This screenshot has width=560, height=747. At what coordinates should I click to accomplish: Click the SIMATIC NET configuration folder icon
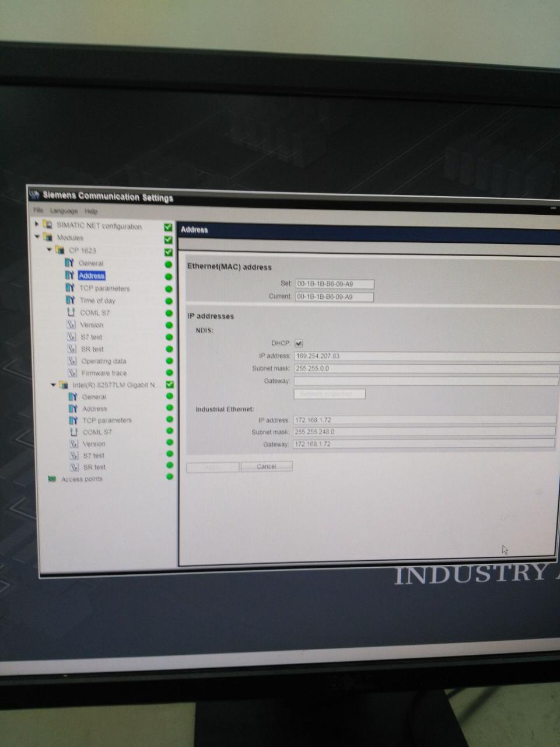coord(47,225)
